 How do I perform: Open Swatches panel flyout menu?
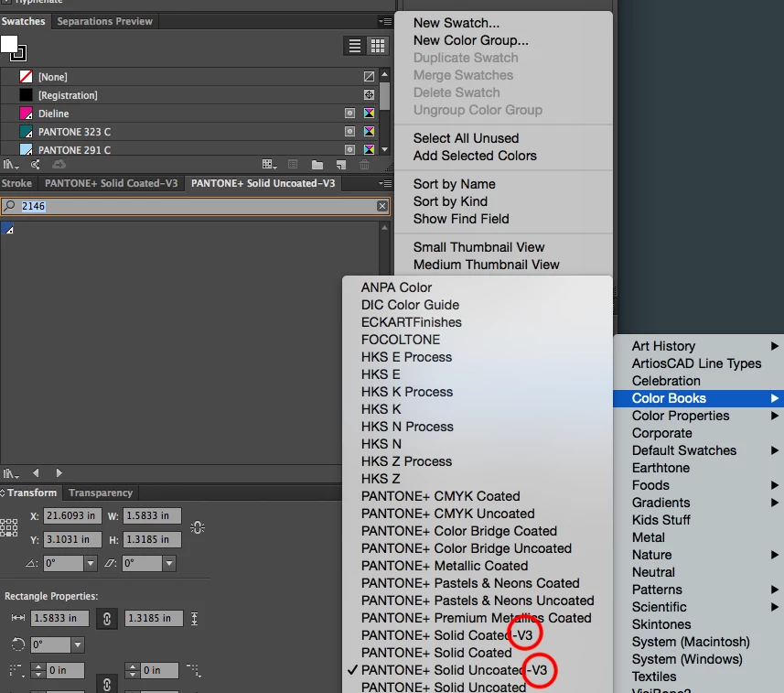[x=385, y=21]
